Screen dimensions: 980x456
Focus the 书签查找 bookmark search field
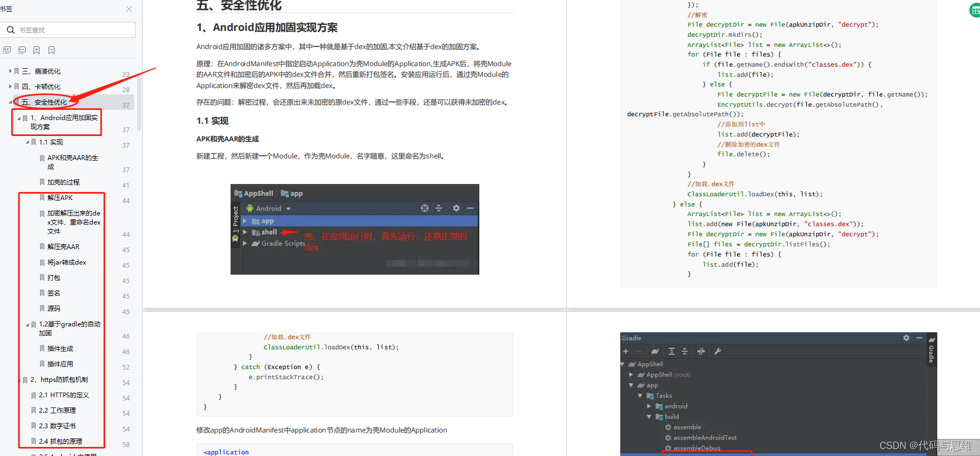(68, 30)
